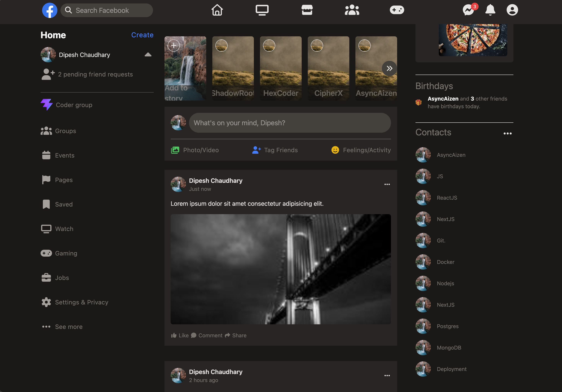This screenshot has width=562, height=392.
Task: Open the notifications bell icon
Action: 490,10
